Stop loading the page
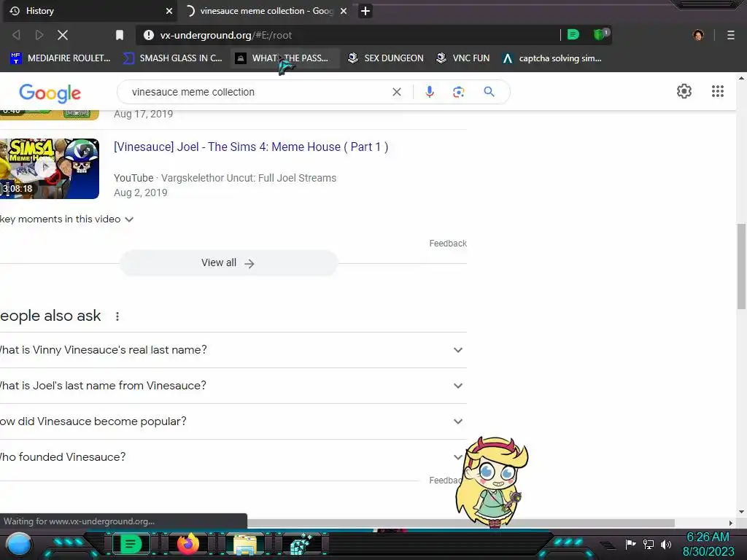The width and height of the screenshot is (747, 560). point(63,35)
